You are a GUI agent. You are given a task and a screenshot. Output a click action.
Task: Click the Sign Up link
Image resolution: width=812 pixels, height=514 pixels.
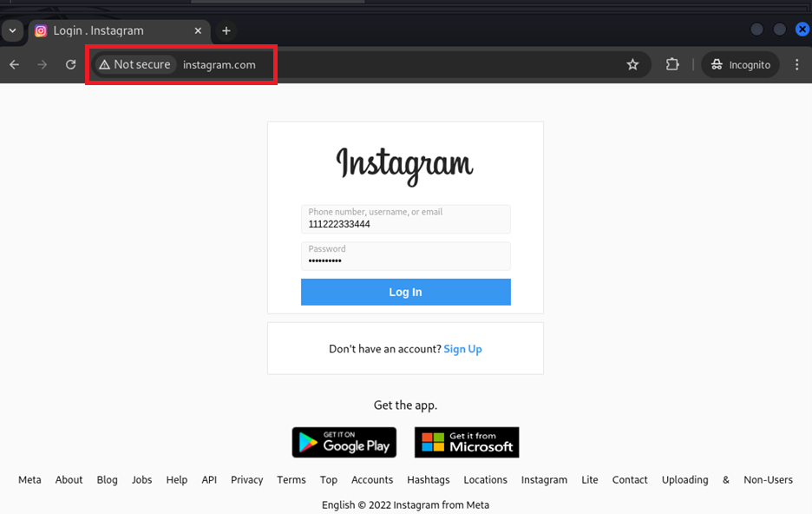pyautogui.click(x=462, y=349)
